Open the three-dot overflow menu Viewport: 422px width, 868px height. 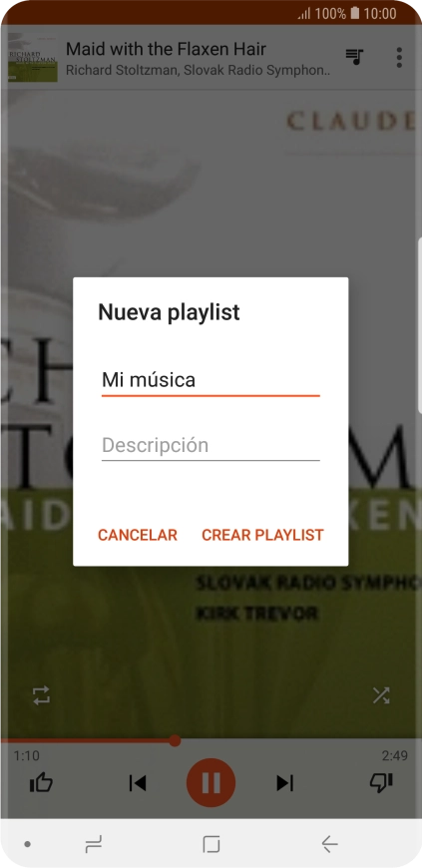tap(399, 57)
